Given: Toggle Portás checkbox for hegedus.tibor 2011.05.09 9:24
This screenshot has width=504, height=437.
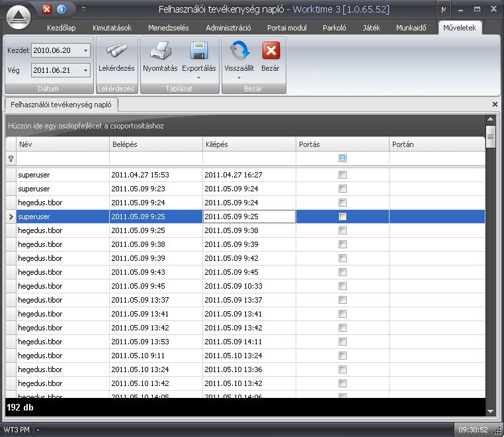Looking at the screenshot, I should (343, 203).
